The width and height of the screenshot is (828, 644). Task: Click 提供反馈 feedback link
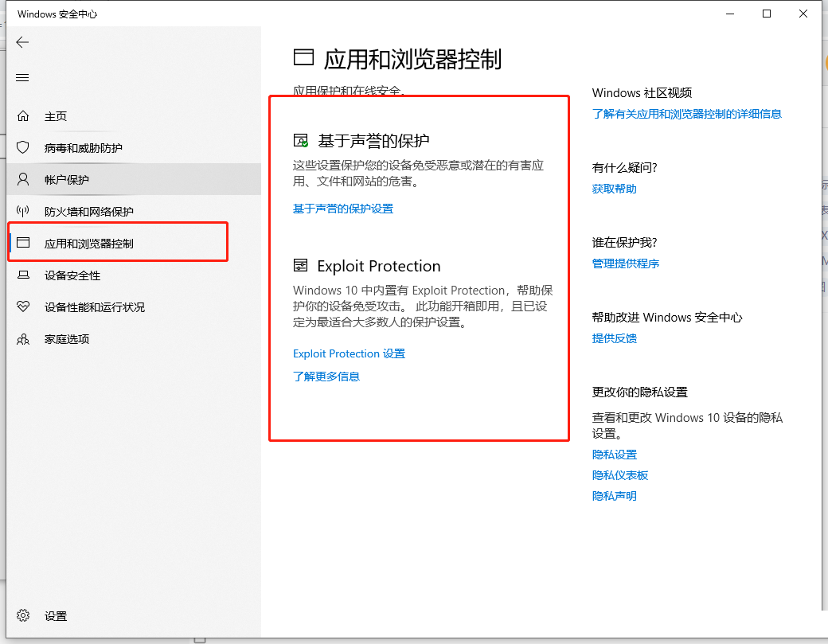click(x=614, y=338)
